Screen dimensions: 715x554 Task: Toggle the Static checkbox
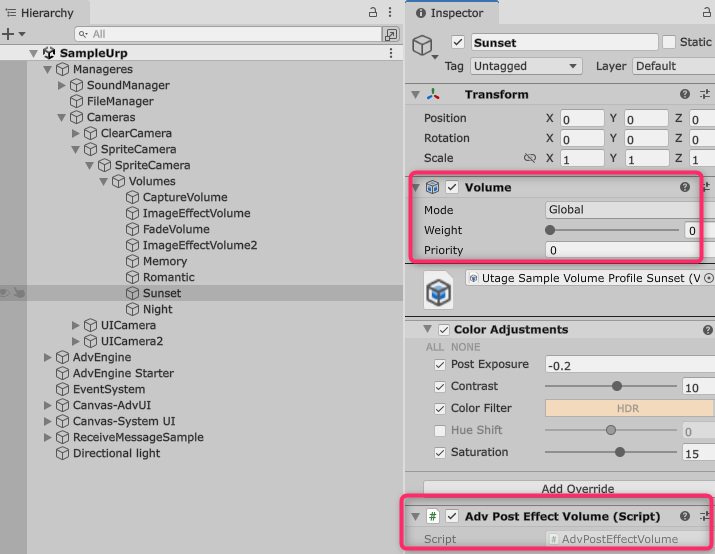pos(669,42)
